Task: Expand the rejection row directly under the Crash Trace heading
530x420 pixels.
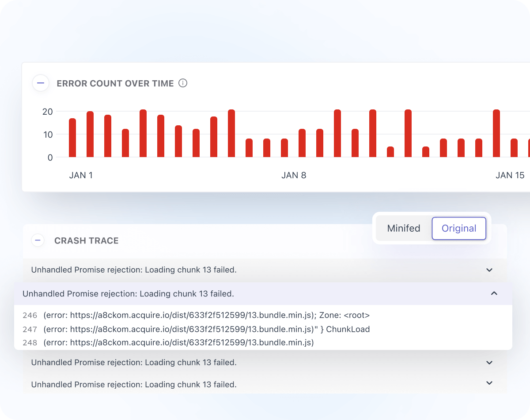Action: coord(489,270)
